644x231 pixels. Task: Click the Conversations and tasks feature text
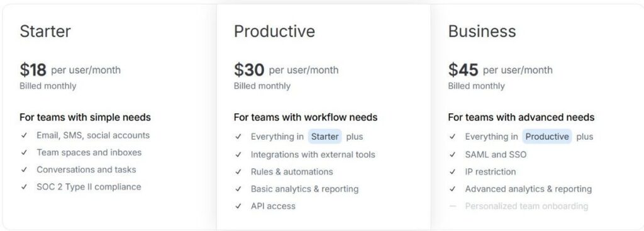86,170
